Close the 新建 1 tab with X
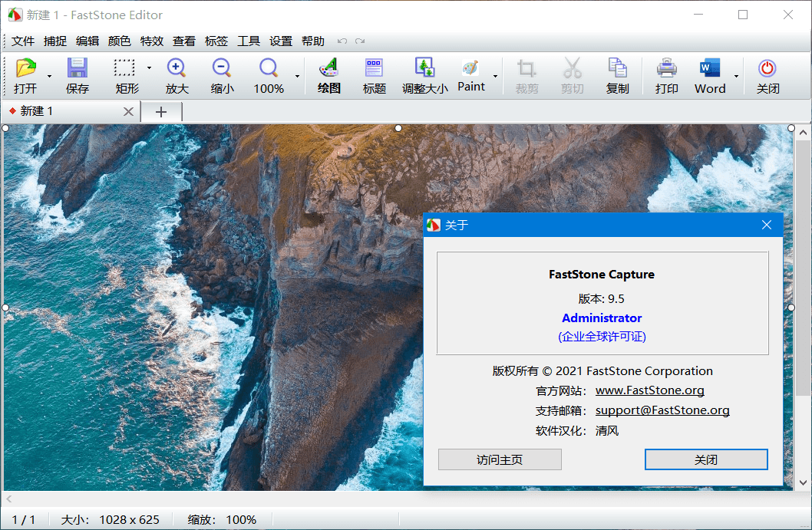The height and width of the screenshot is (530, 812). click(x=128, y=111)
